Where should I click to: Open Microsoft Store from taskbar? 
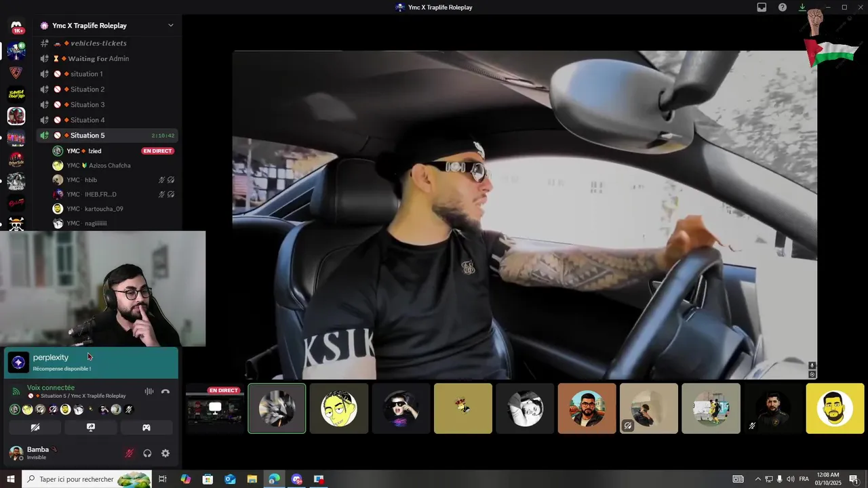(208, 479)
